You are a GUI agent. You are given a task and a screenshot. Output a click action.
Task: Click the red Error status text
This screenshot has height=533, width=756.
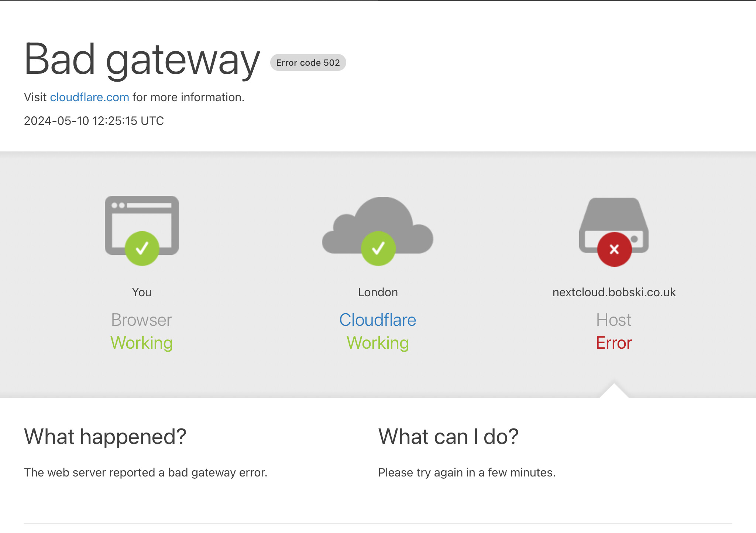point(614,343)
